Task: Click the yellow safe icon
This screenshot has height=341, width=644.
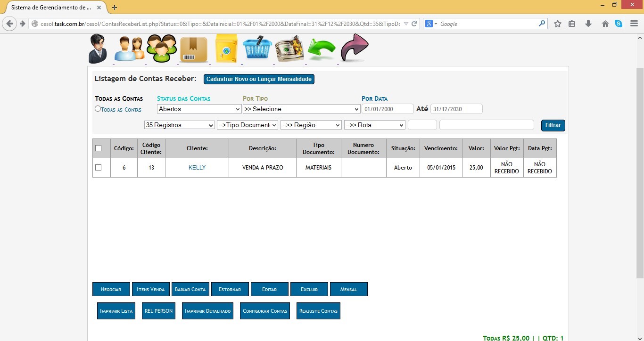Action: pos(226,49)
